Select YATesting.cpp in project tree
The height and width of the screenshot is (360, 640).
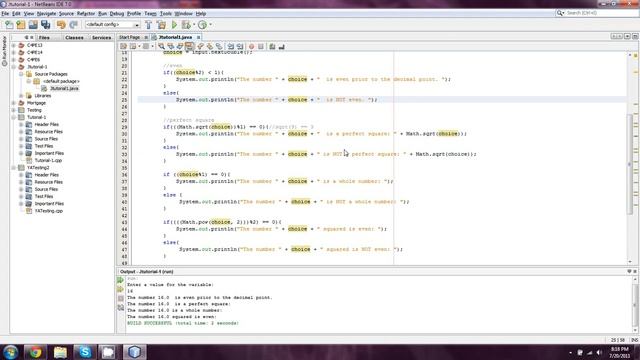coord(49,211)
